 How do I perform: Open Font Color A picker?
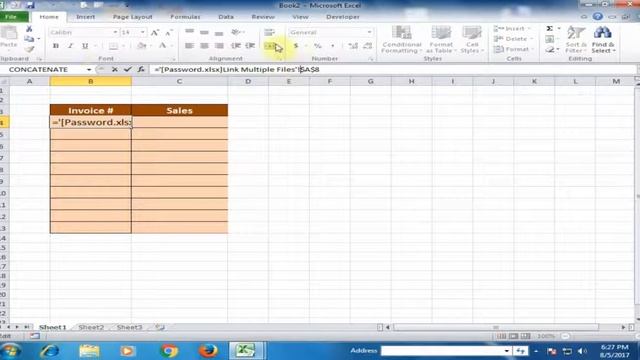tap(162, 46)
